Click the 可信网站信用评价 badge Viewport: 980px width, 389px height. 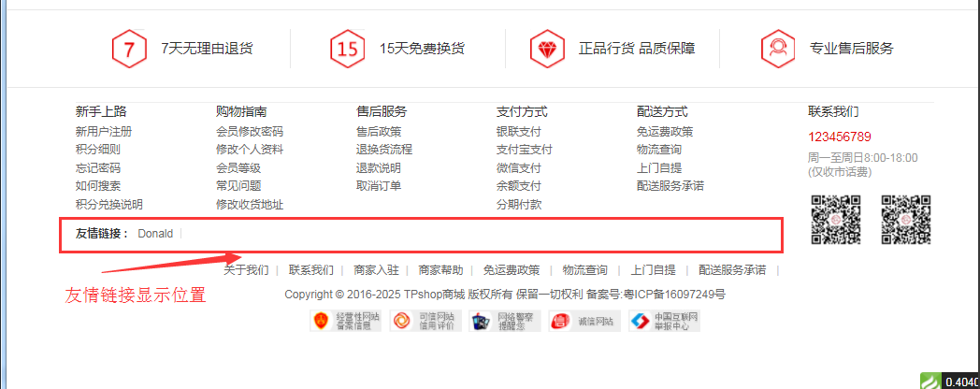pyautogui.click(x=425, y=322)
